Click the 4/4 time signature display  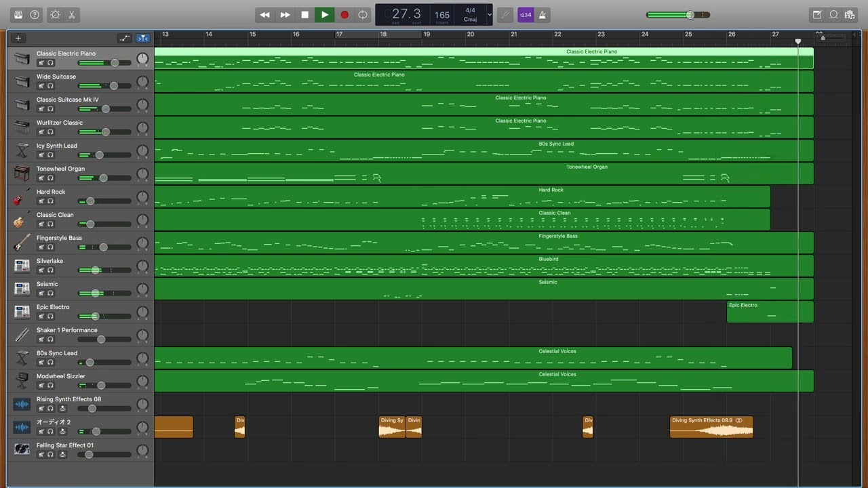pos(470,11)
